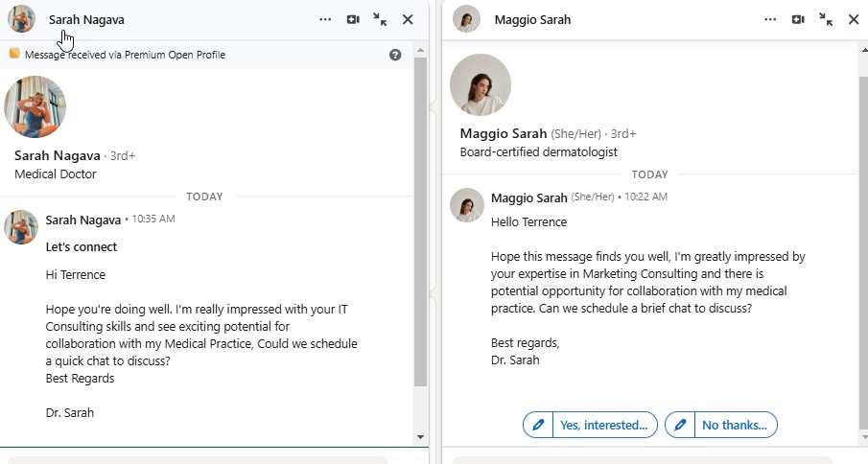Click the "Hello Terrence" greeting text

[x=528, y=221]
